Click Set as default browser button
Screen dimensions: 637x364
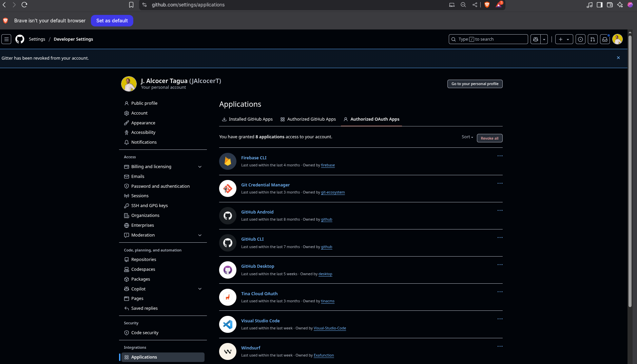pos(112,21)
